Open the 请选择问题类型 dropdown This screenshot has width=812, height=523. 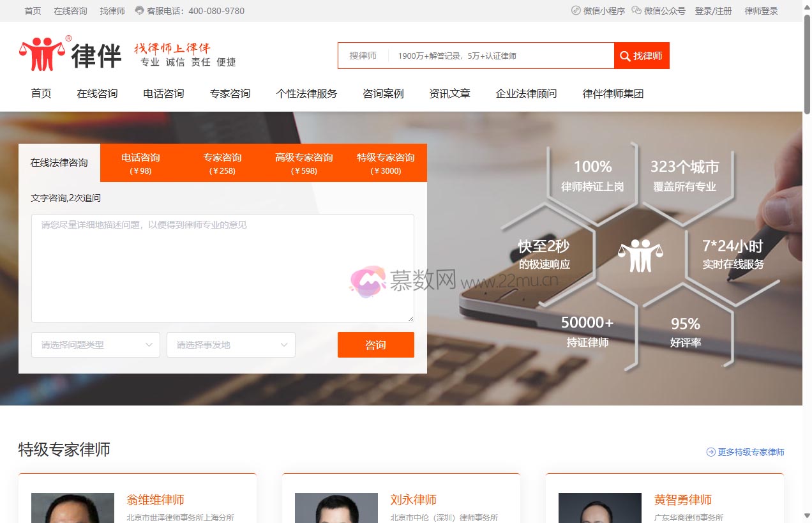pos(96,345)
